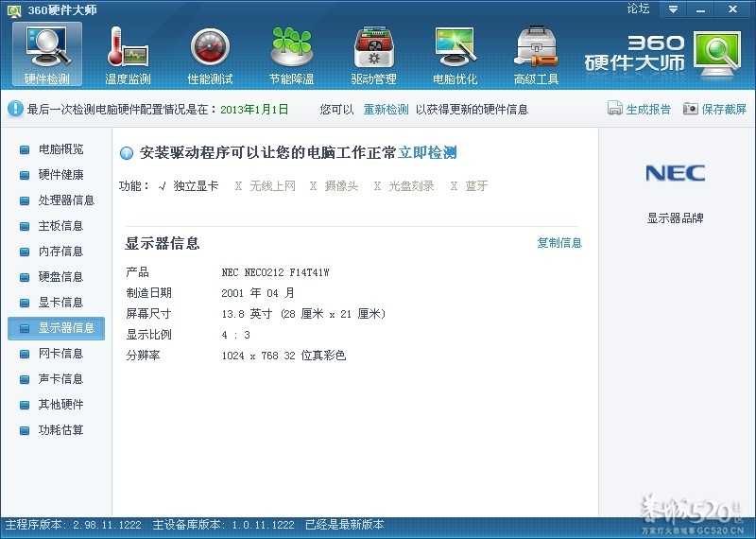Image resolution: width=756 pixels, height=539 pixels.
Task: Select 声卡信息 in the sidebar
Action: [x=57, y=379]
